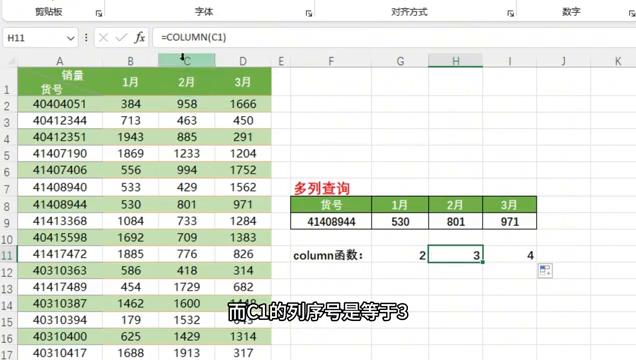The width and height of the screenshot is (636, 360).
Task: Click the cancel formula X icon
Action: [103, 38]
